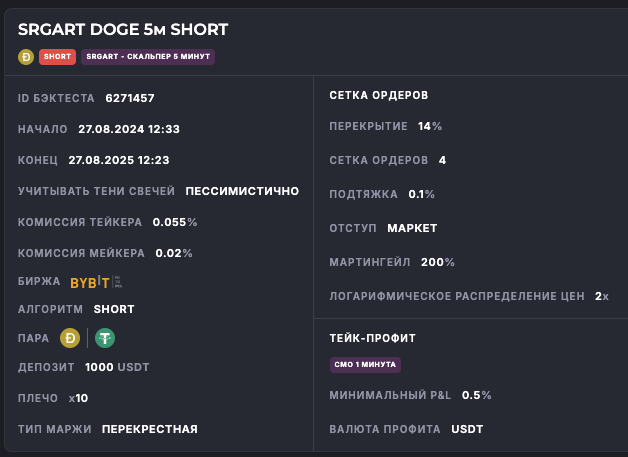Click the green Tether USDT icon
The width and height of the screenshot is (628, 457).
[105, 338]
